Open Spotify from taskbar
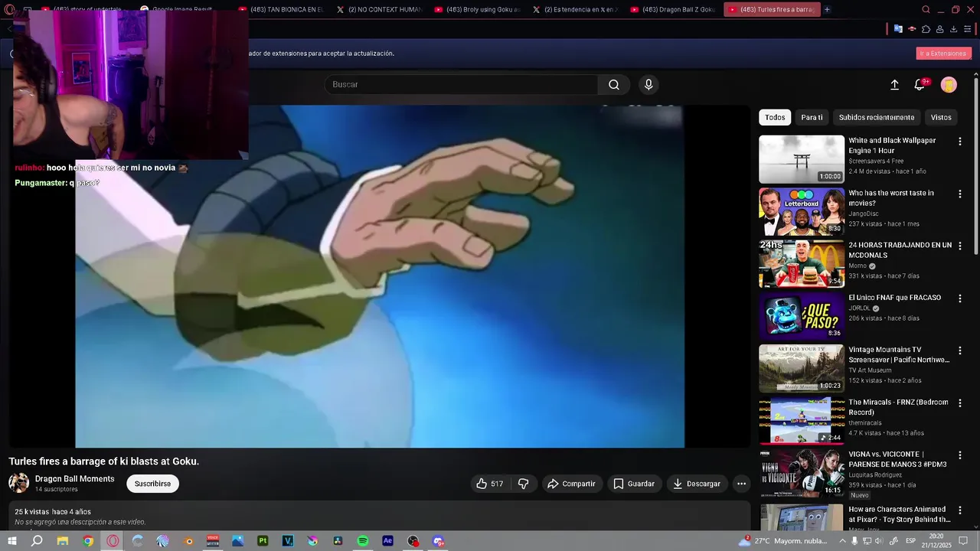Image resolution: width=980 pixels, height=551 pixels. pyautogui.click(x=363, y=541)
